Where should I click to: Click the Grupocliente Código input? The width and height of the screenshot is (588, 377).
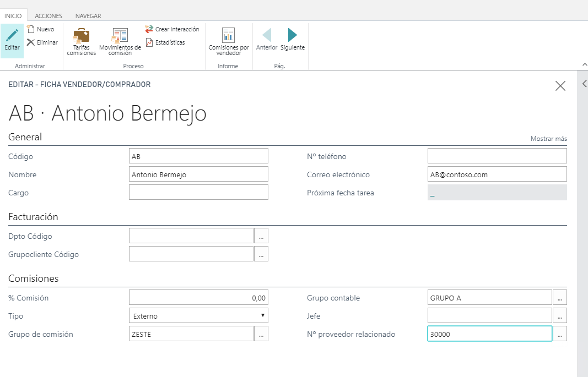pyautogui.click(x=191, y=254)
